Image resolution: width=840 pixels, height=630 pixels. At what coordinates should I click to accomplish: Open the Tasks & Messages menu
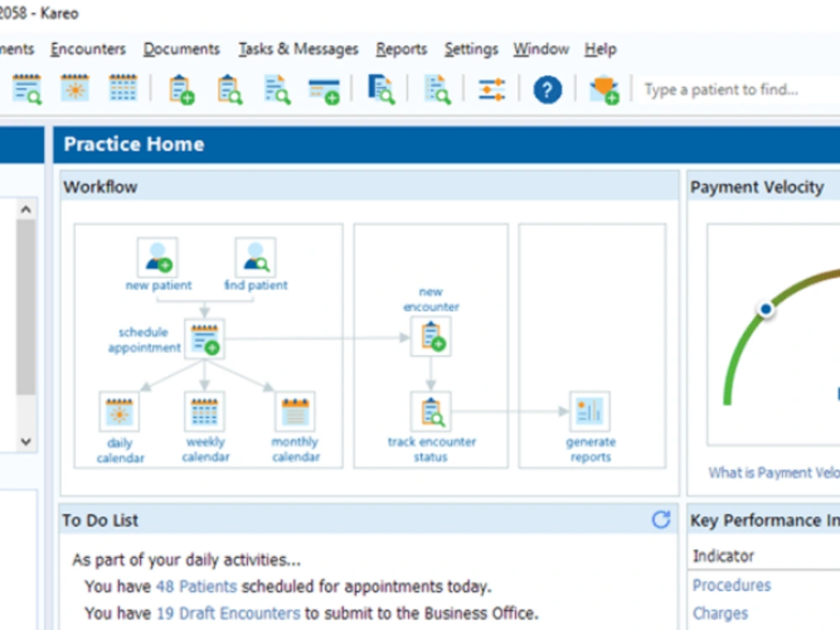point(298,49)
